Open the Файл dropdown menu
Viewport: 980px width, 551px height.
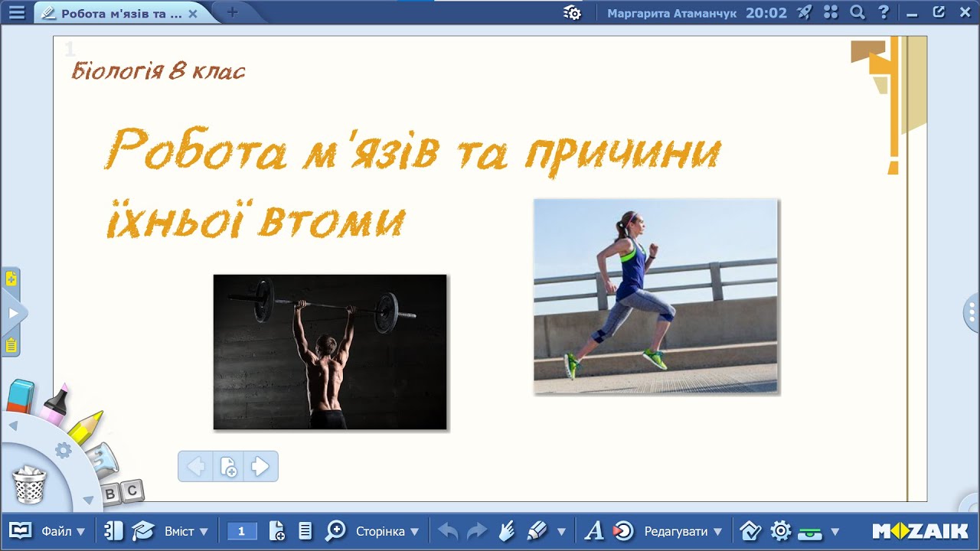[63, 531]
